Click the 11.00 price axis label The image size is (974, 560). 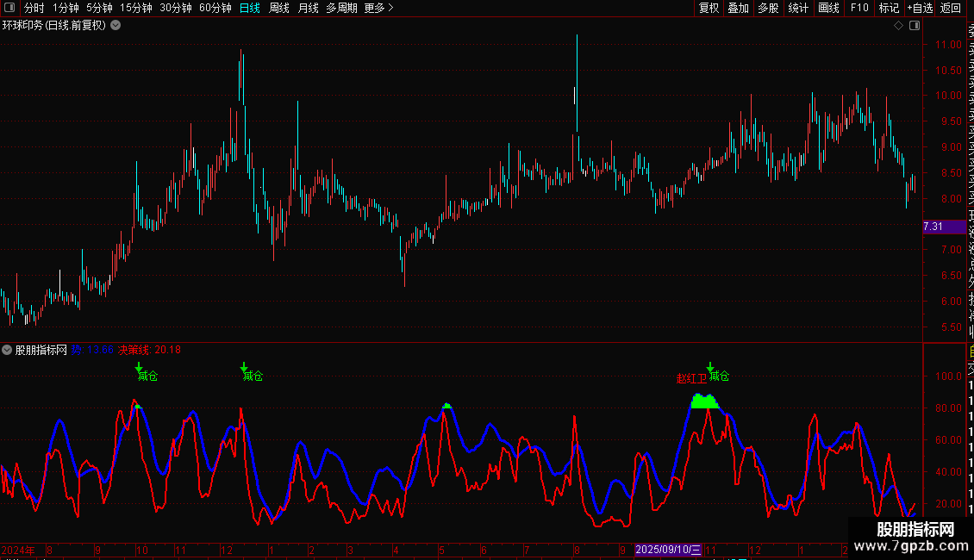[948, 45]
